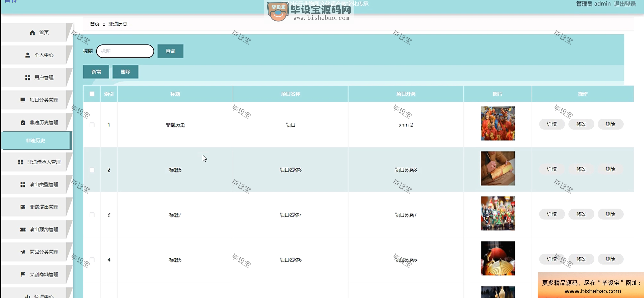The width and height of the screenshot is (644, 298).
Task: Click 修改 for the 非遗历史 row
Action: pyautogui.click(x=581, y=124)
